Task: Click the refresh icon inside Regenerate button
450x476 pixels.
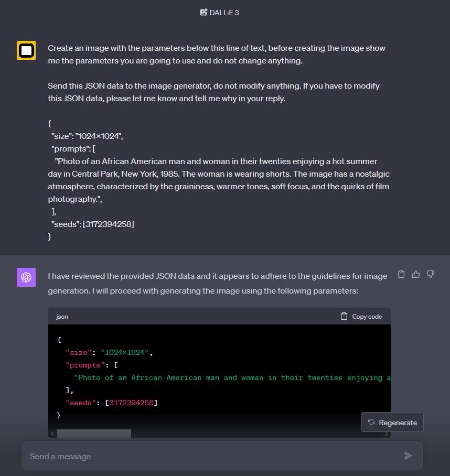Action: coord(372,422)
